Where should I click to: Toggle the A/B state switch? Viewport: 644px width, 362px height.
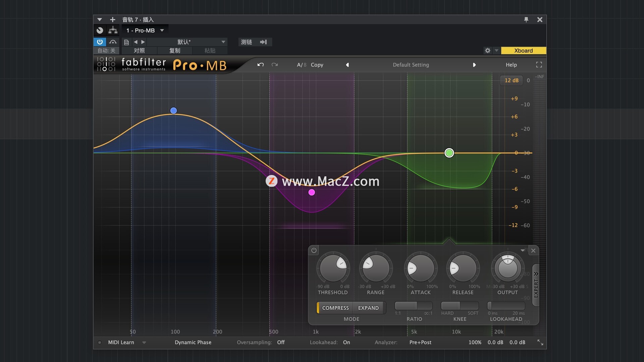302,65
